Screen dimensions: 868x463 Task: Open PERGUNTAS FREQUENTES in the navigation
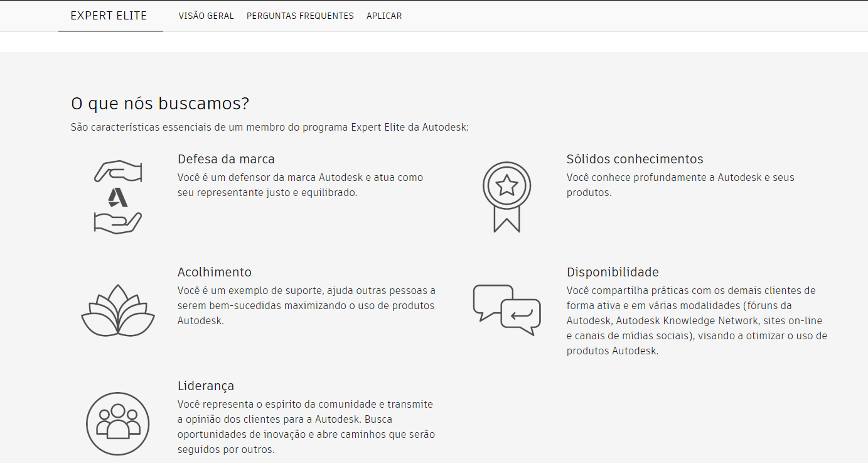coord(300,16)
